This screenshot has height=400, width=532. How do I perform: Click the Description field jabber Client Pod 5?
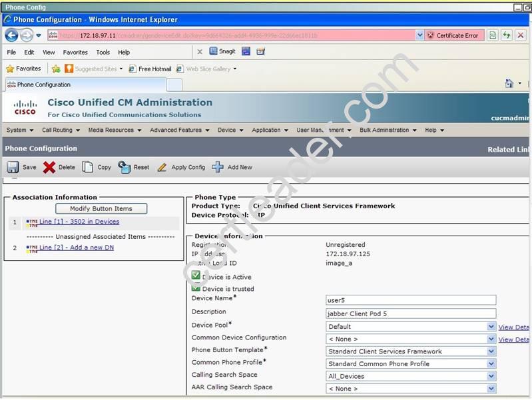(411, 313)
